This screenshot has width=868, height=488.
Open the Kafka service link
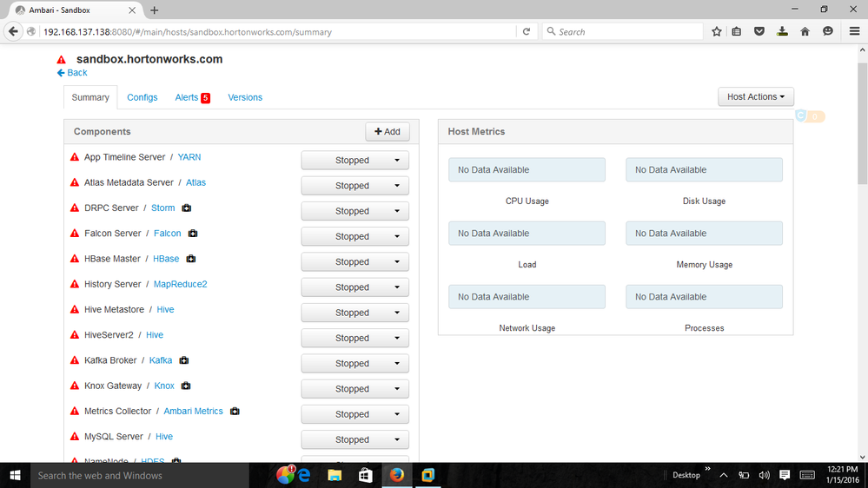[x=161, y=360]
